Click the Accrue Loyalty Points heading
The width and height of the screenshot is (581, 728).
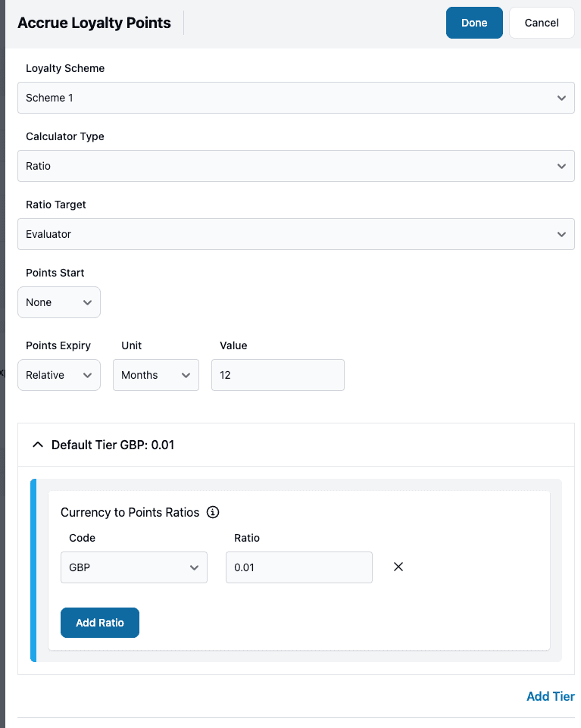[94, 23]
